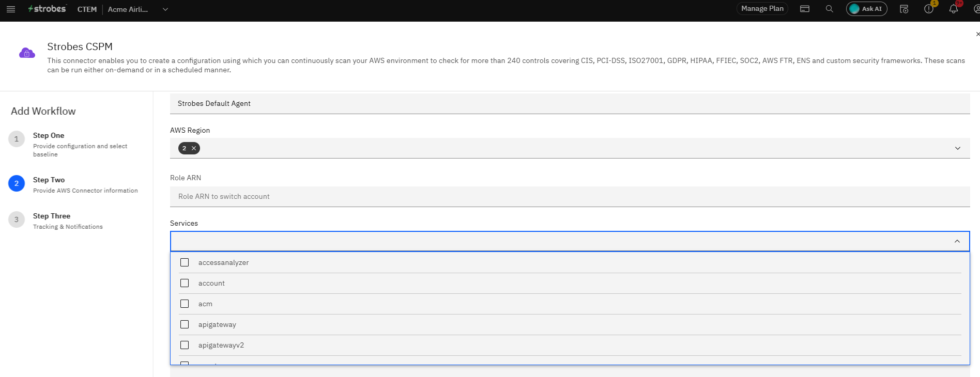The image size is (980, 377).
Task: Remove the selected AWS region tag
Action: [194, 148]
